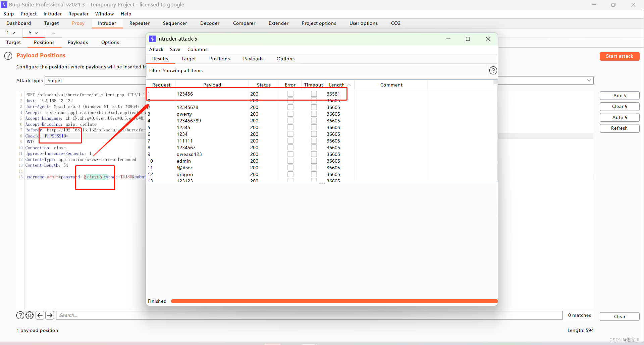Click the results pane splitter dots

pyautogui.click(x=322, y=183)
